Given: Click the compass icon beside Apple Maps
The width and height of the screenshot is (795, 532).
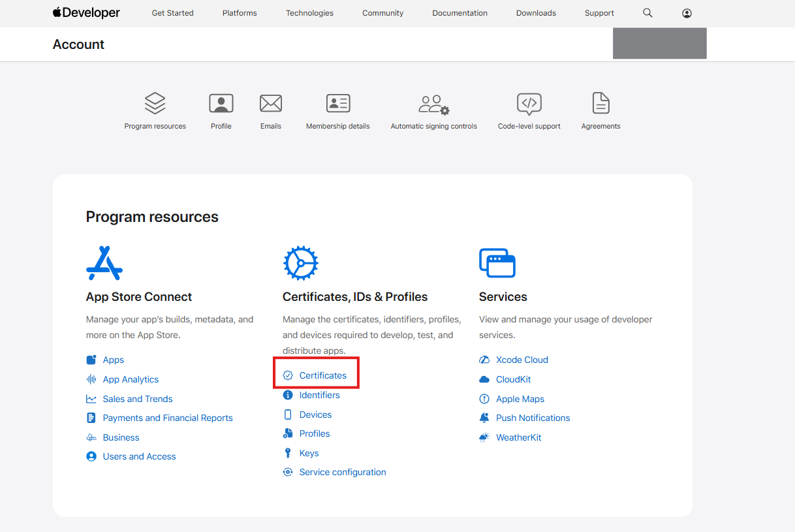Looking at the screenshot, I should click(484, 399).
